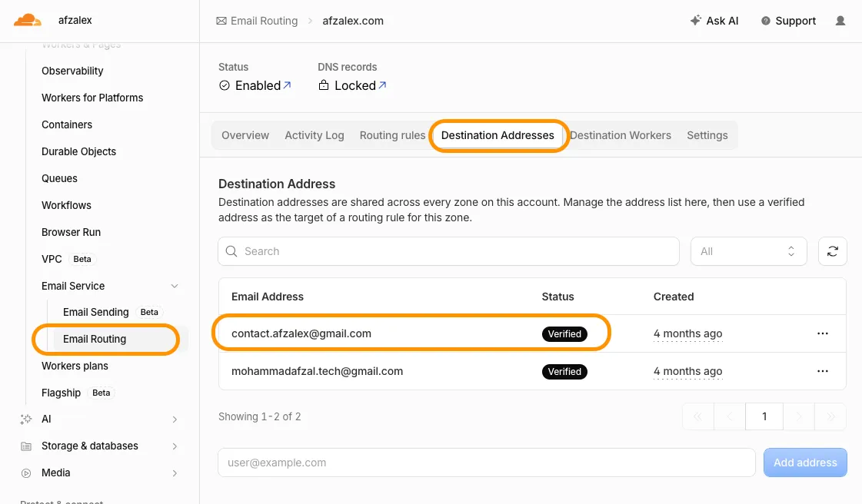The width and height of the screenshot is (862, 504).
Task: Click the afzalex account name
Action: coord(75,20)
